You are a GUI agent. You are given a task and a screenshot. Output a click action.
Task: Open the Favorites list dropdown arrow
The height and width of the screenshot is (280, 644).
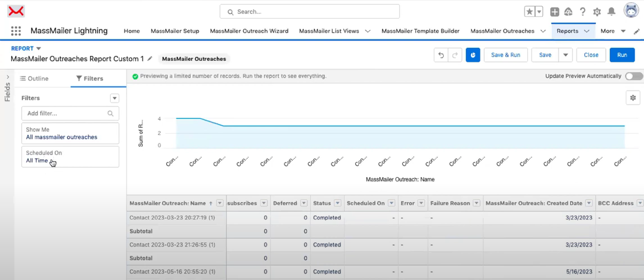pos(539,12)
